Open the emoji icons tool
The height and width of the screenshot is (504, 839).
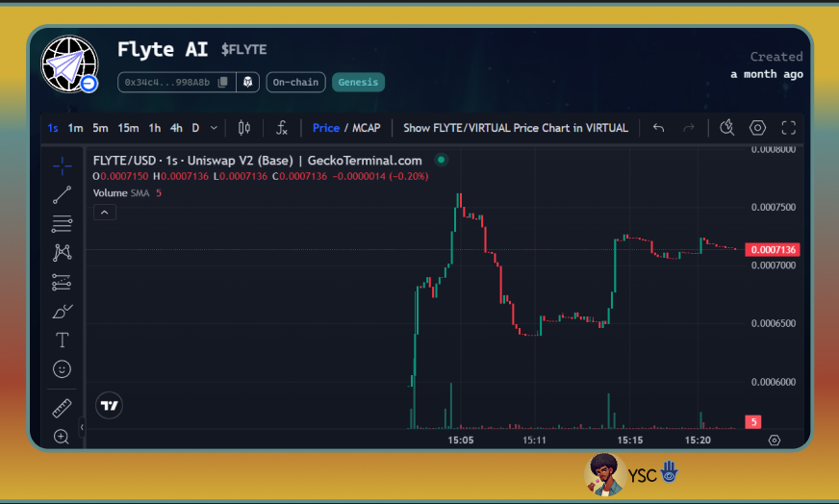point(63,369)
